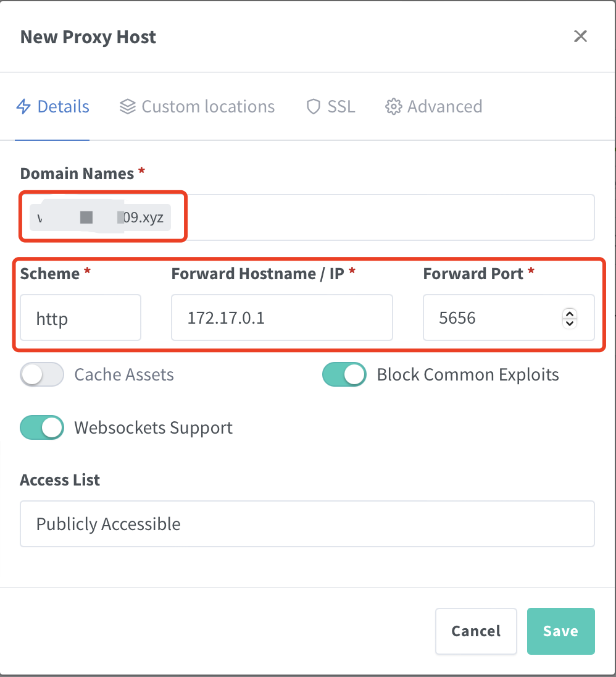Click the lightning bolt Details icon
The height and width of the screenshot is (677, 616).
tap(23, 107)
